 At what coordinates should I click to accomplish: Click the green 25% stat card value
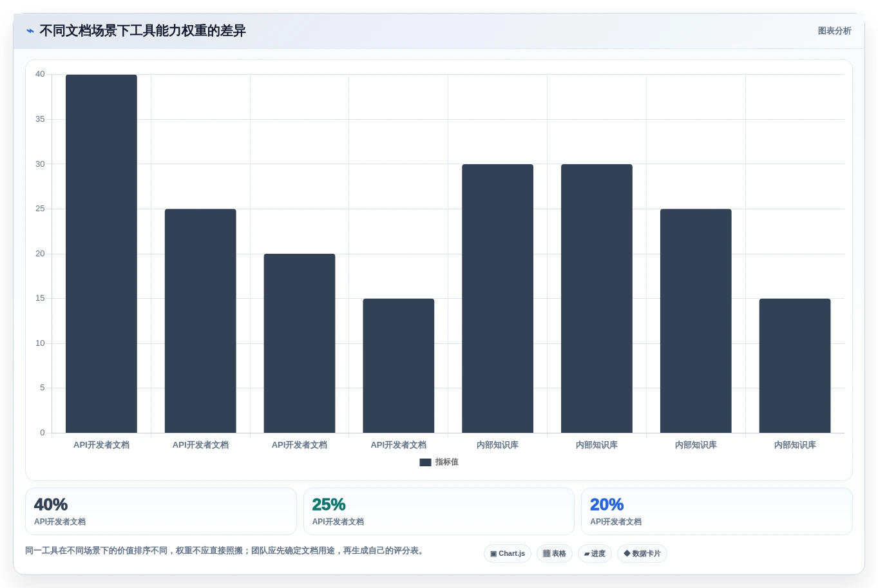[329, 504]
